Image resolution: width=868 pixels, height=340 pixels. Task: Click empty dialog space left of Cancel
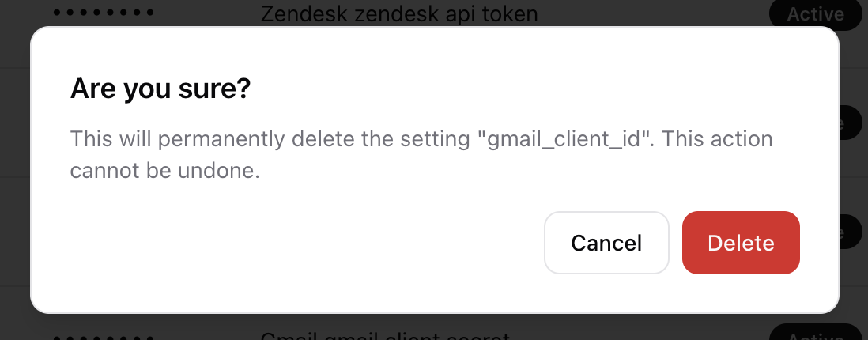click(316, 243)
